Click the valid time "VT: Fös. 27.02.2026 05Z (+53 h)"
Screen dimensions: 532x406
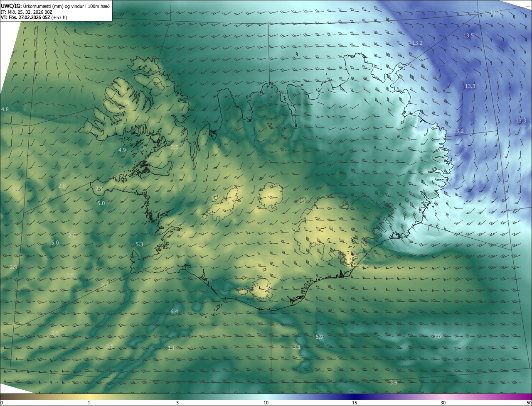coord(34,17)
